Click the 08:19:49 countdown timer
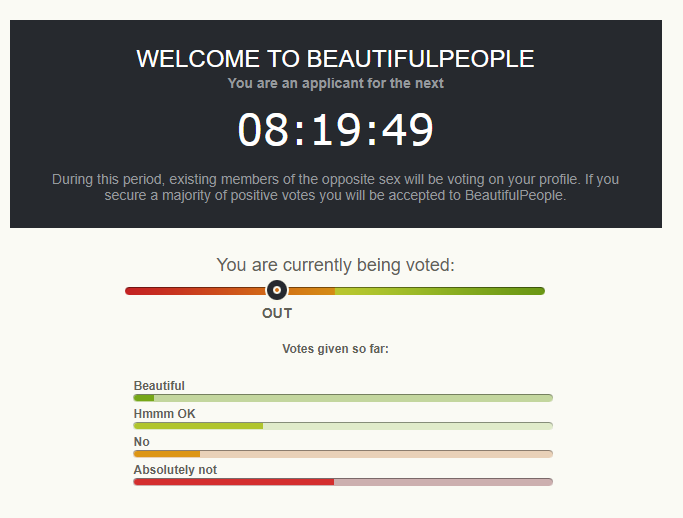 [x=336, y=131]
